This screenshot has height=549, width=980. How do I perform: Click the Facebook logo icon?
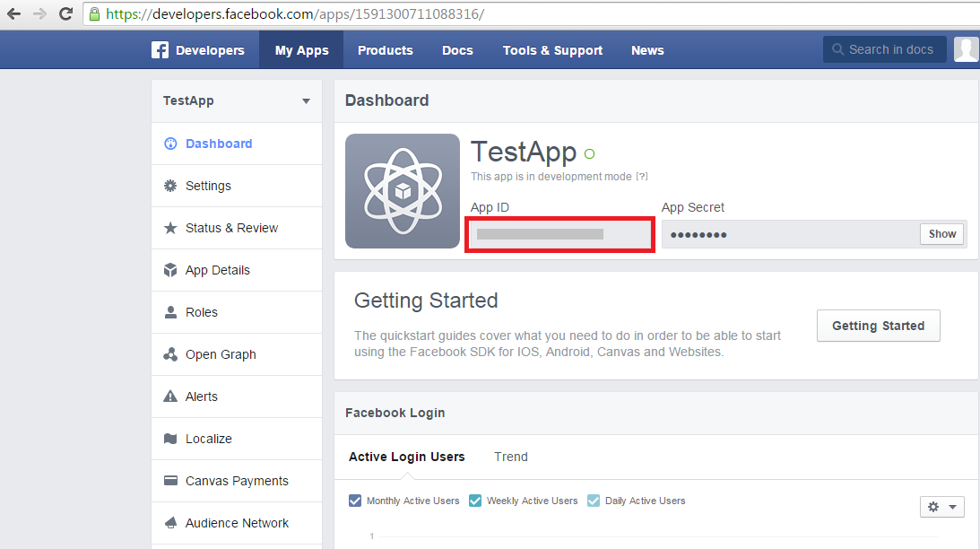pyautogui.click(x=160, y=50)
